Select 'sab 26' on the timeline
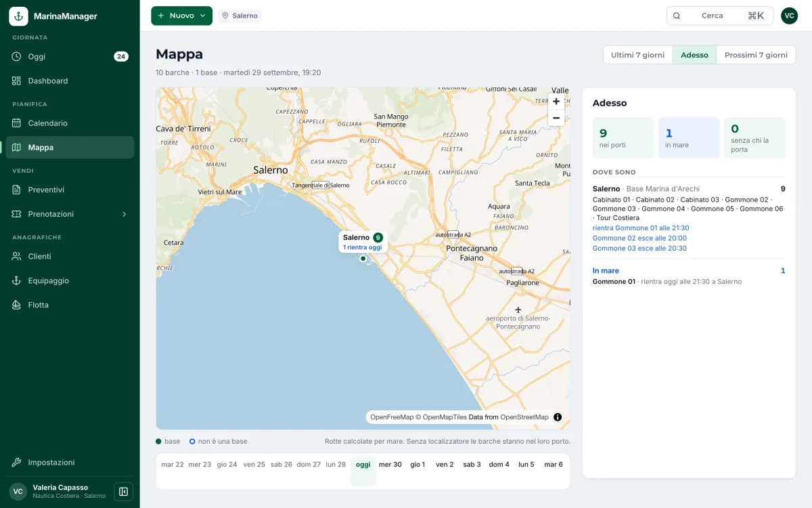The image size is (812, 508). (x=281, y=470)
